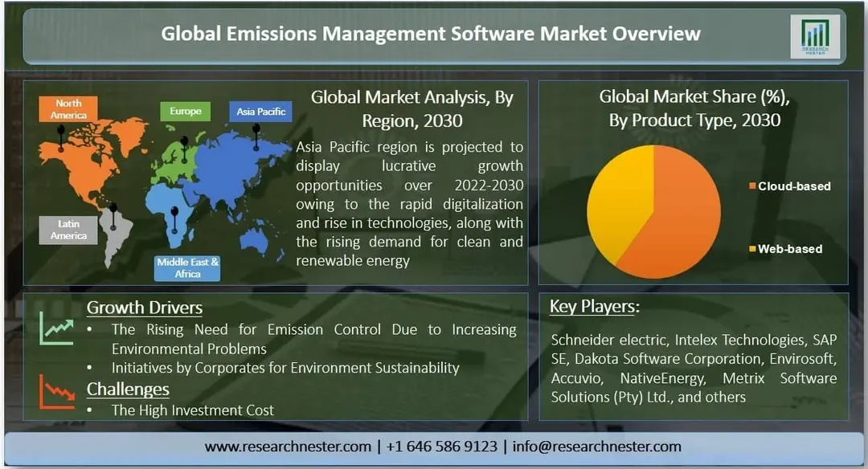
Task: Select the Latin America map label
Action: [68, 230]
